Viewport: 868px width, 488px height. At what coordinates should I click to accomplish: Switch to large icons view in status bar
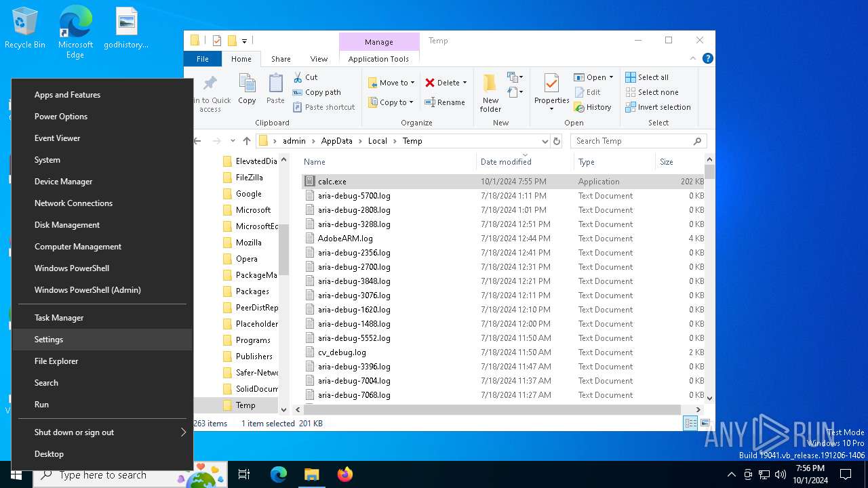(x=705, y=424)
